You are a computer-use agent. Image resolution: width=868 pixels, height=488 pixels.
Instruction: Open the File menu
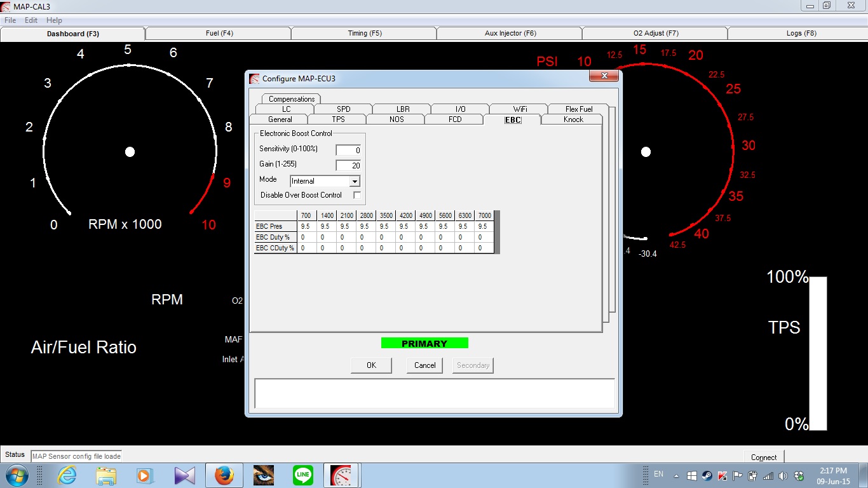pos(10,20)
